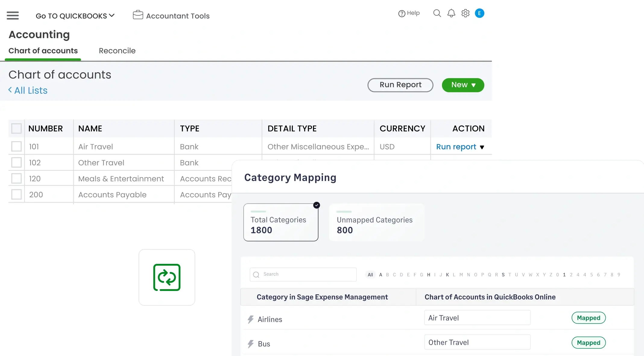
Task: Click the user avatar E icon
Action: click(x=479, y=13)
